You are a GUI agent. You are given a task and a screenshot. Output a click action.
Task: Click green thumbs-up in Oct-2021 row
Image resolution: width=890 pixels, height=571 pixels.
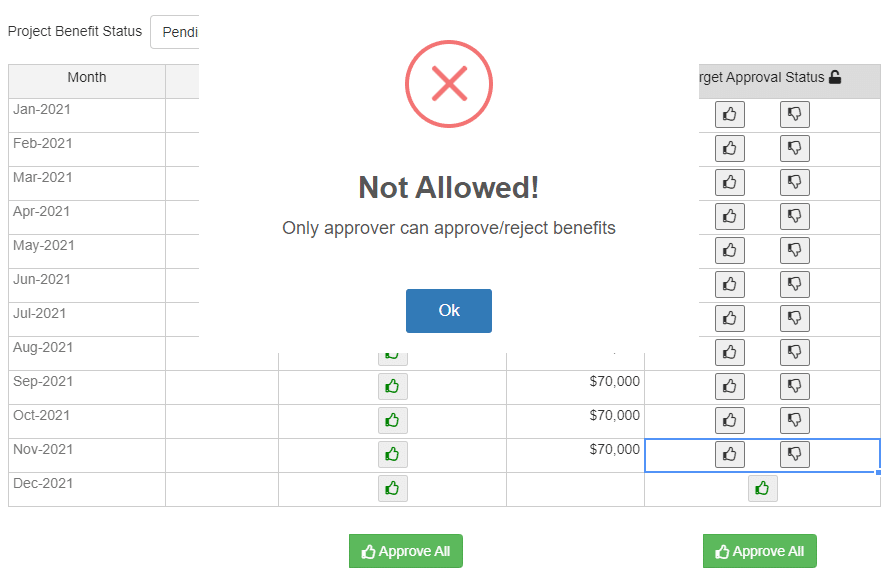tap(393, 421)
